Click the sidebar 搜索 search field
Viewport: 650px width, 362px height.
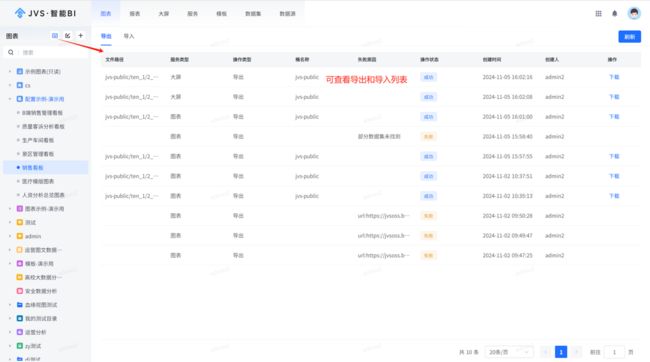[x=46, y=52]
